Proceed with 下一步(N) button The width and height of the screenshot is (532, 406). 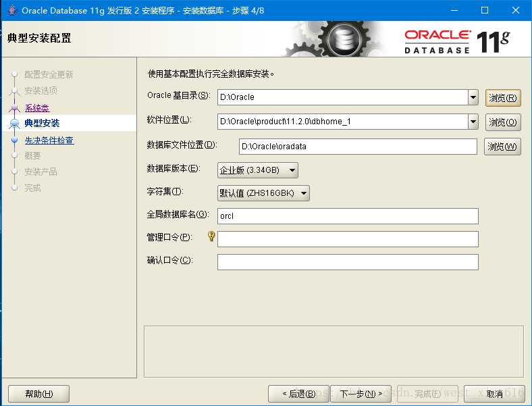click(x=361, y=394)
